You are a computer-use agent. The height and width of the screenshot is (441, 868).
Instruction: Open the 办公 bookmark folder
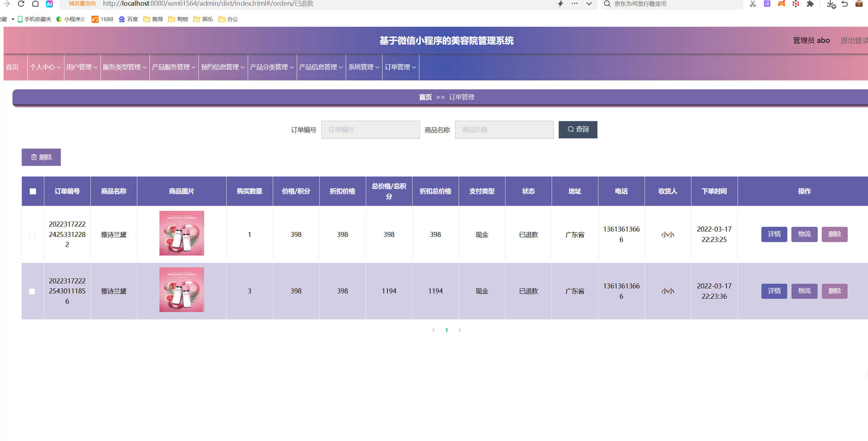[x=228, y=19]
